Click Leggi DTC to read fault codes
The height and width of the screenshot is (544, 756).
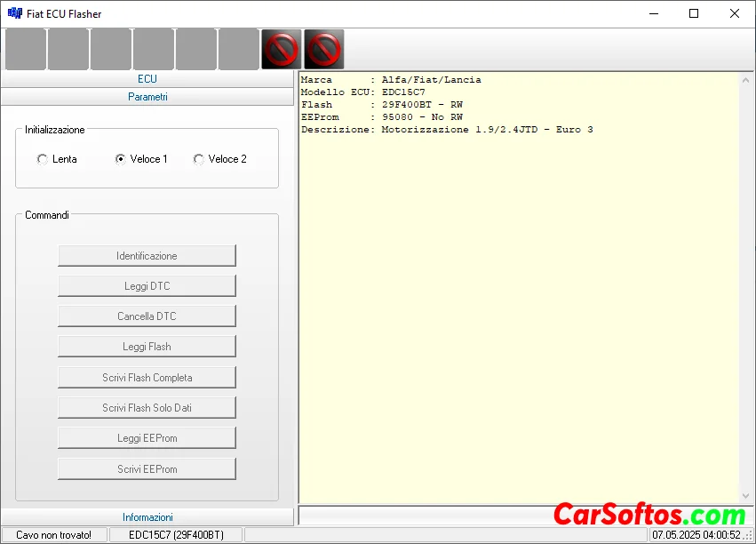(147, 286)
